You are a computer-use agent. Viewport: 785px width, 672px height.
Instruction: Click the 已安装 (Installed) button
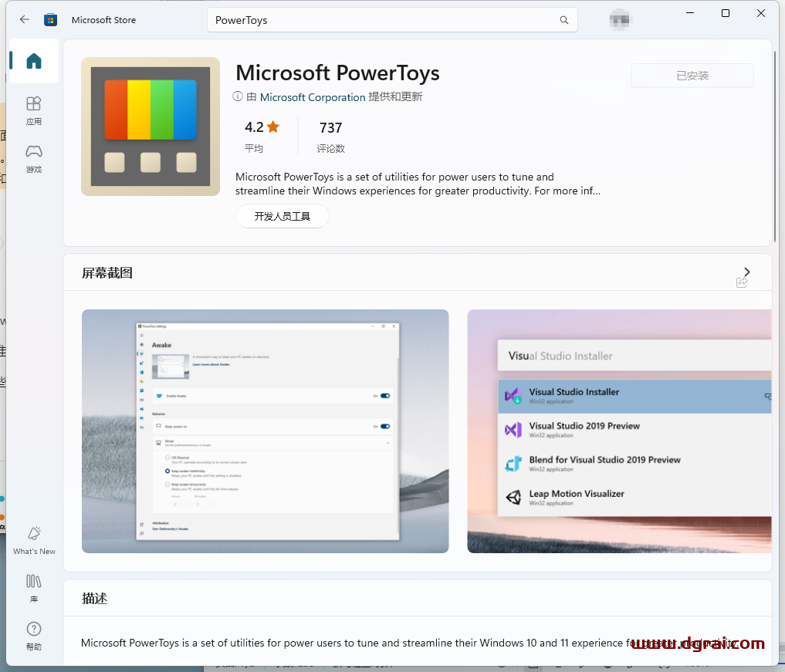pyautogui.click(x=692, y=76)
